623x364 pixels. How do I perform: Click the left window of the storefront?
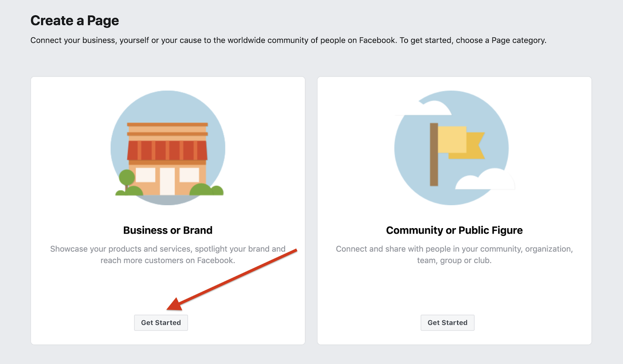(x=145, y=175)
